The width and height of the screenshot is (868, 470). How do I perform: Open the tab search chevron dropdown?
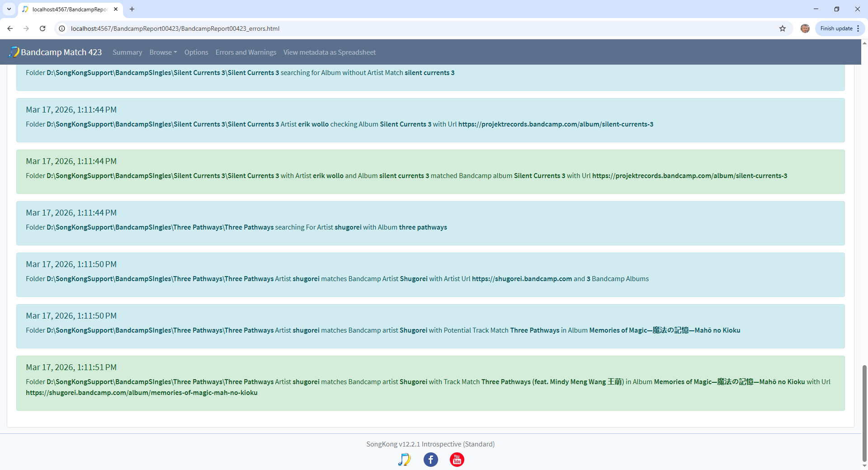[9, 9]
